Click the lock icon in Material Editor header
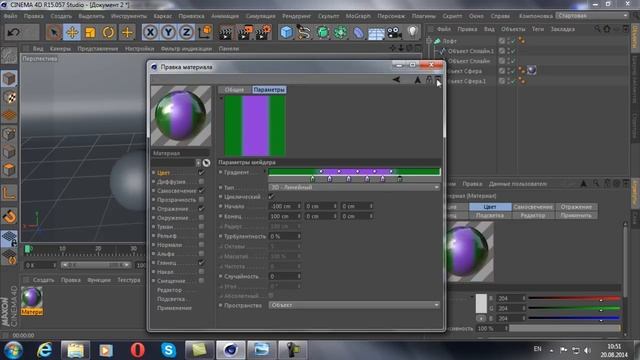 coord(429,80)
